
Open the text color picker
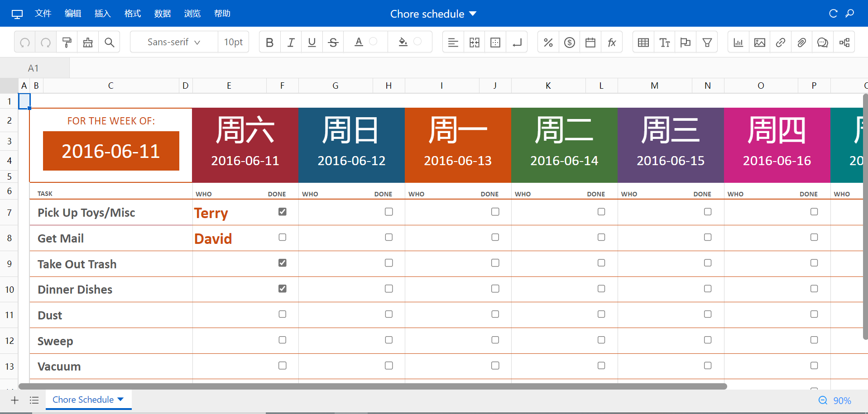[359, 42]
